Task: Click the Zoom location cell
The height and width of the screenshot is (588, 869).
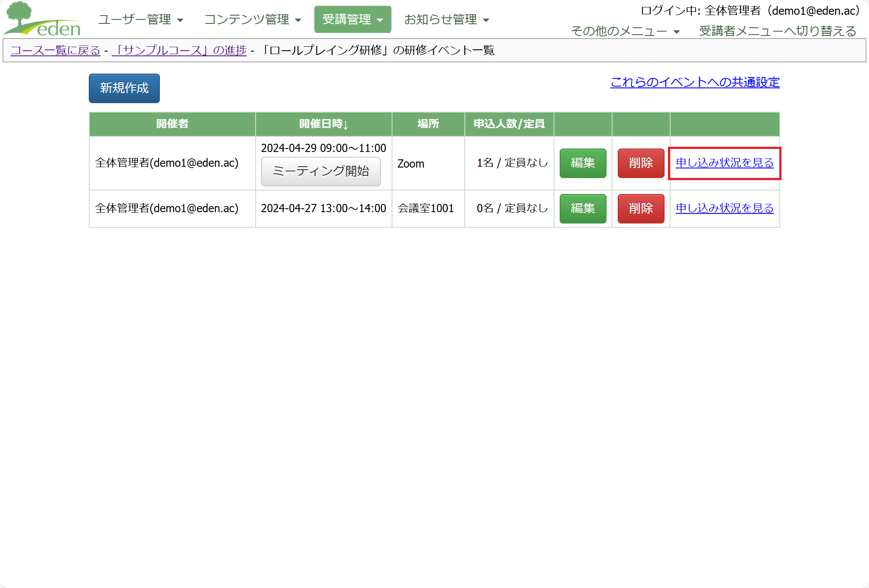Action: (428, 164)
